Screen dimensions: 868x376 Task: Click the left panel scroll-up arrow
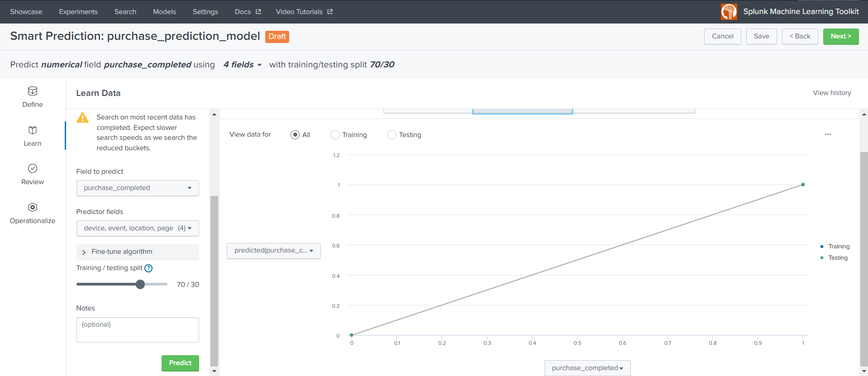pyautogui.click(x=215, y=114)
